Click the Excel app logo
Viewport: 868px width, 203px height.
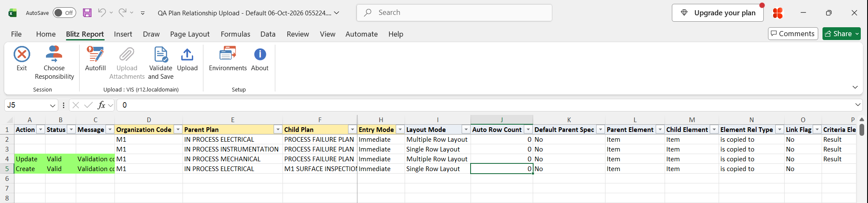[12, 13]
